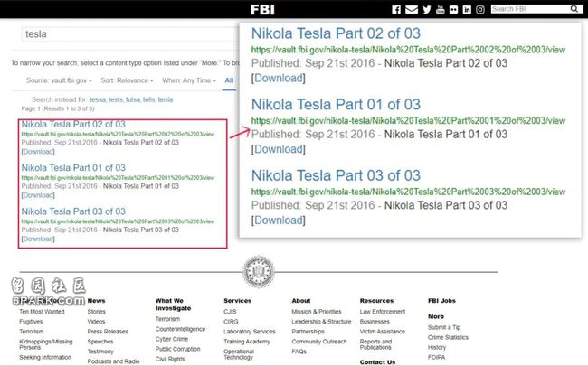Open Fugitives footer link
This screenshot has height=366, width=588.
pyautogui.click(x=31, y=322)
